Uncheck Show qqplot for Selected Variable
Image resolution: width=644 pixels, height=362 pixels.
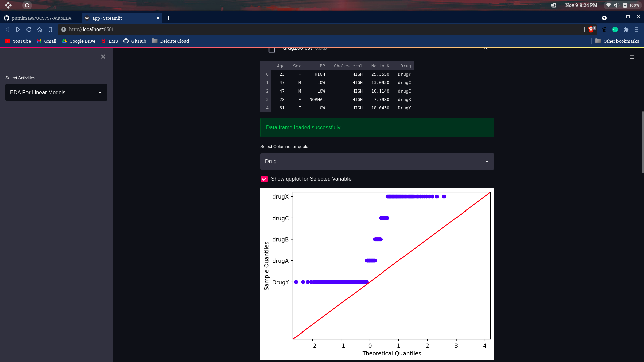(x=264, y=179)
